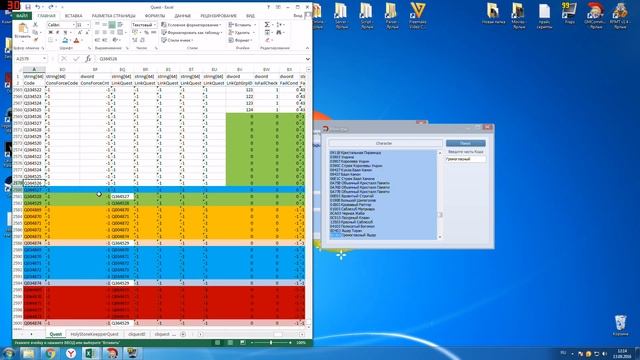The height and width of the screenshot is (360, 640).
Task: Open insert function fx dialog
Action: point(88,59)
